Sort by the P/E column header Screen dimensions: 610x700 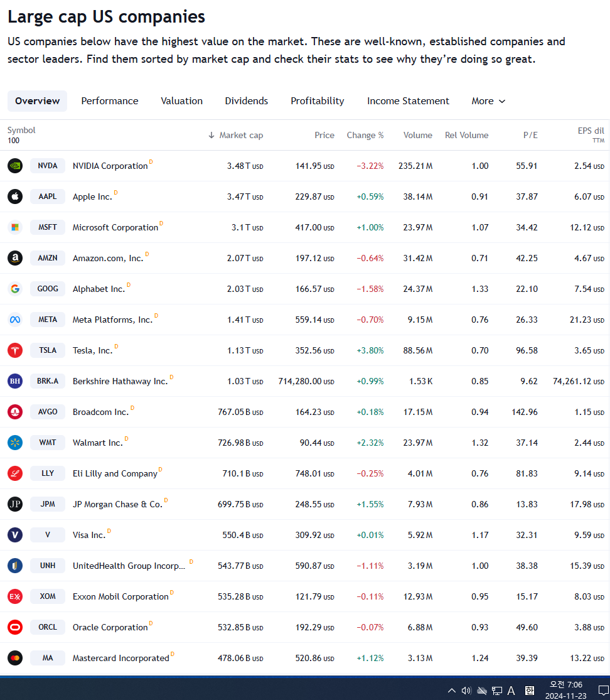[530, 135]
